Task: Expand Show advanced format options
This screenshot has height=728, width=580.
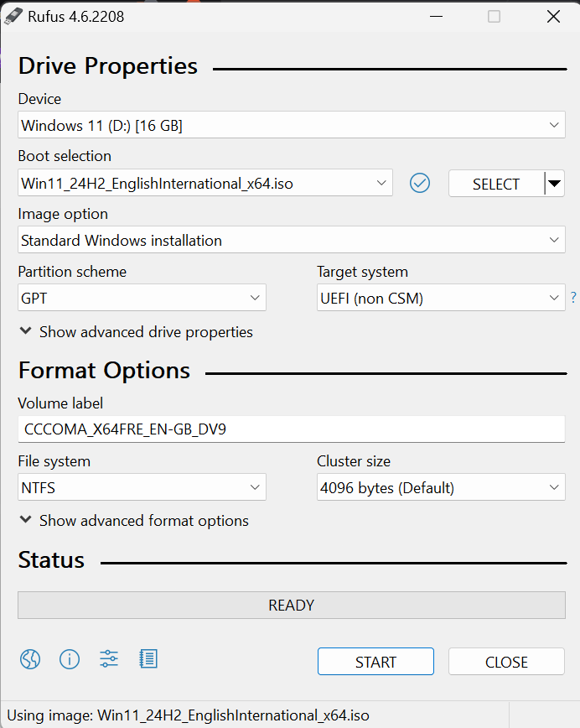Action: click(x=134, y=521)
